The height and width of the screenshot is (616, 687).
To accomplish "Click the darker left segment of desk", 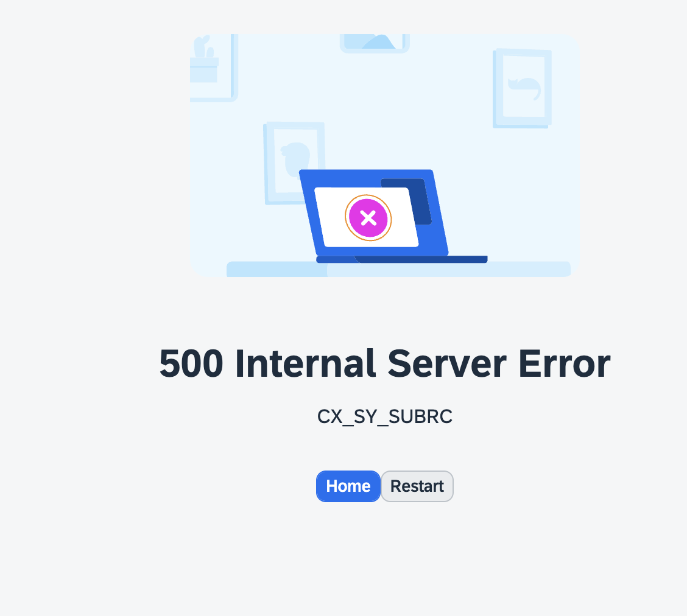I will coord(277,269).
